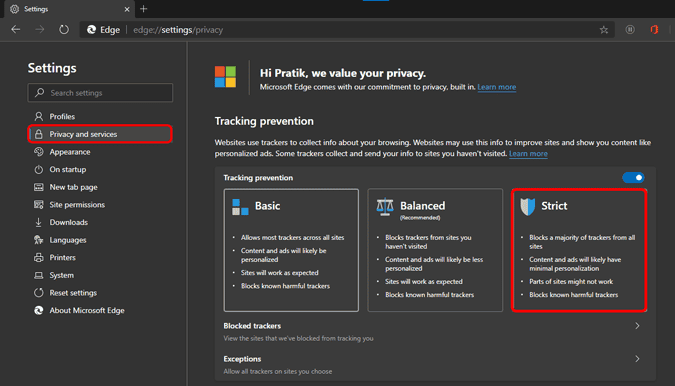Click the Edge logo in address bar
Viewport: 675px width, 386px height.
(91, 30)
